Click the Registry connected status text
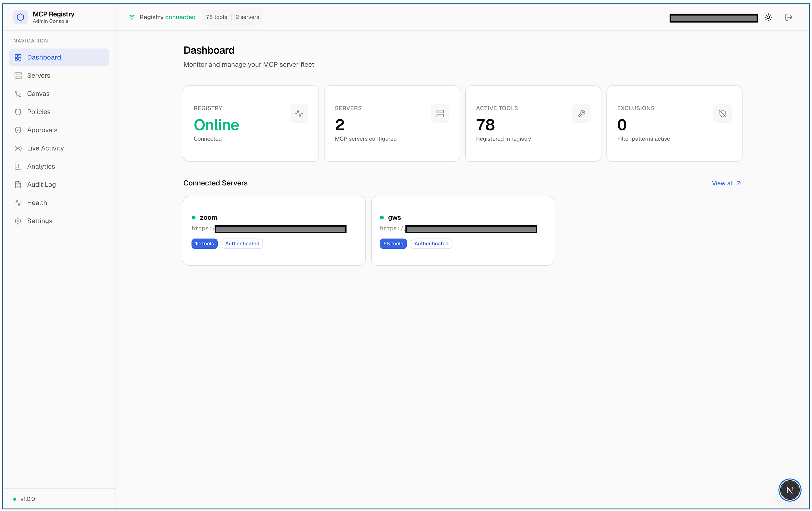Viewport: 812px width, 511px height. point(168,17)
